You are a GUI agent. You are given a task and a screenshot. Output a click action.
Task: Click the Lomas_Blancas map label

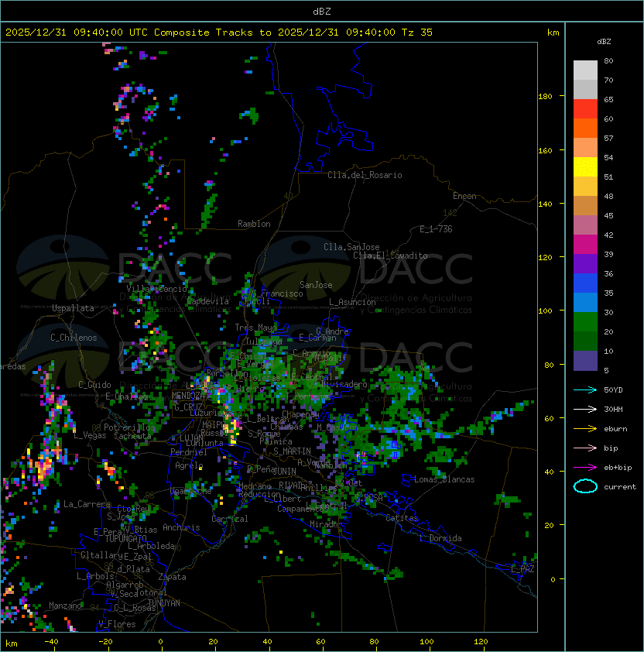coord(444,479)
